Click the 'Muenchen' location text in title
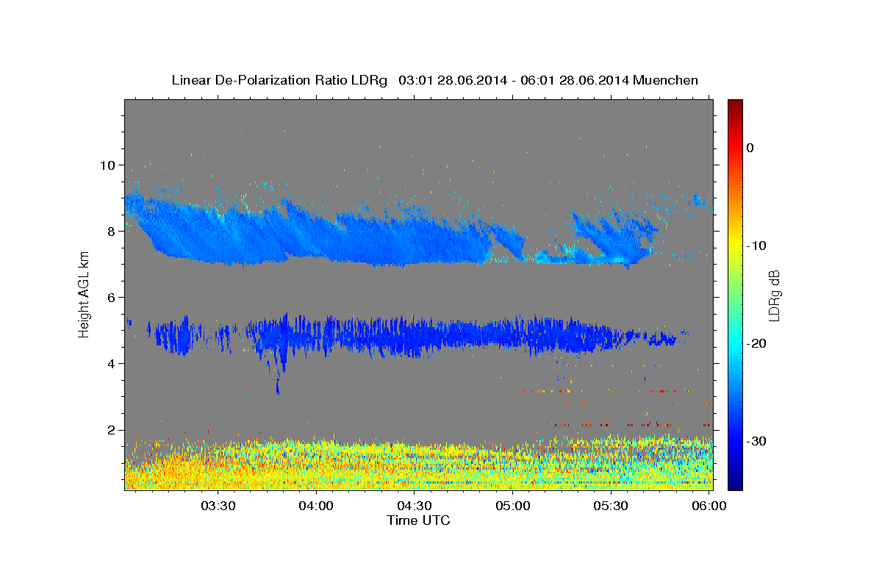This screenshot has width=882, height=588. [x=666, y=80]
